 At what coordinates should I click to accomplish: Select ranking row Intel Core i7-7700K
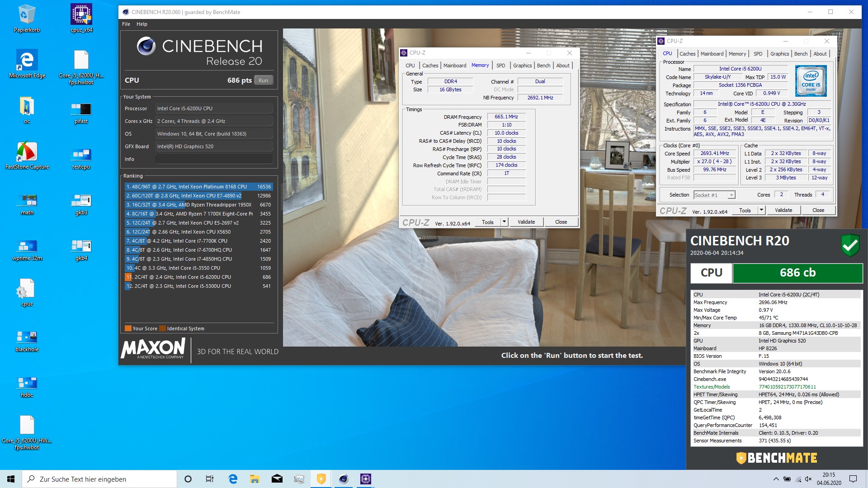[198, 241]
